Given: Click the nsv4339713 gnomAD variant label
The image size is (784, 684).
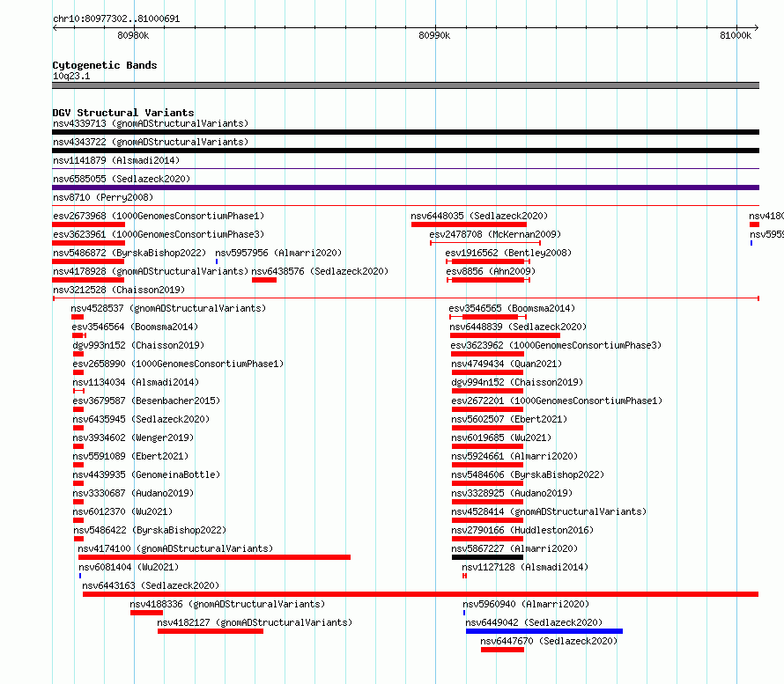Looking at the screenshot, I should point(151,123).
